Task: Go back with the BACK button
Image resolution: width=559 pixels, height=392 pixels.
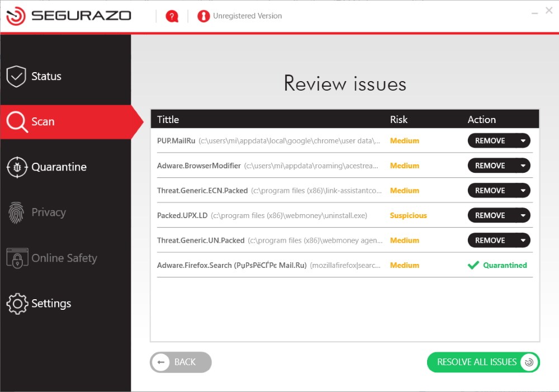Action: tap(181, 362)
